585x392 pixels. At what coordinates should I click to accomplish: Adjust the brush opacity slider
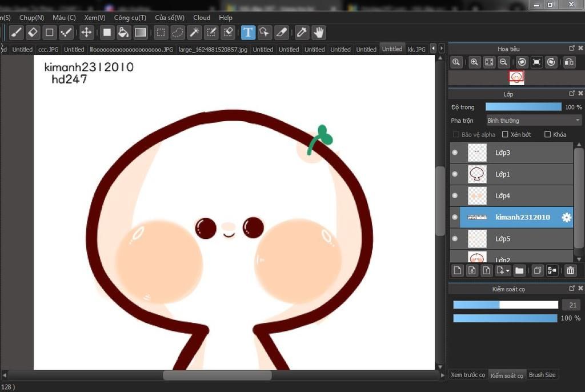[x=505, y=318]
